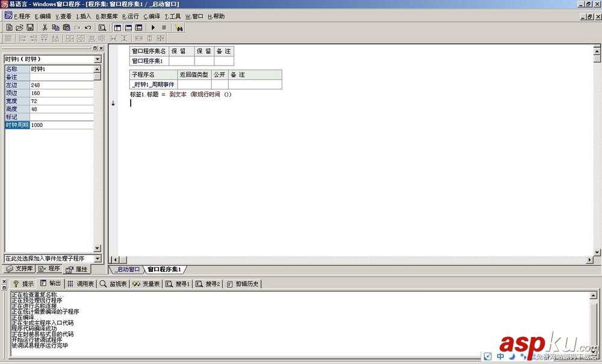Toggle the combined panel layout icon
Viewport: 602px width, 364px height.
click(139, 28)
